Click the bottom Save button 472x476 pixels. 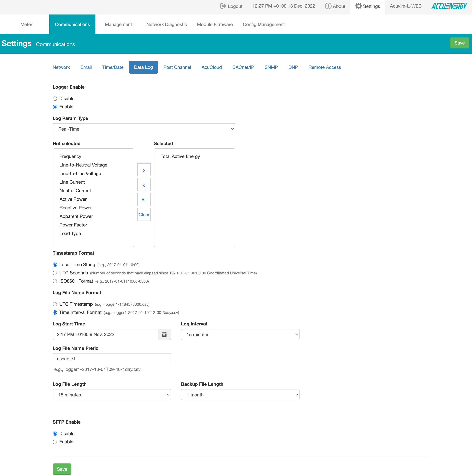tap(62, 469)
